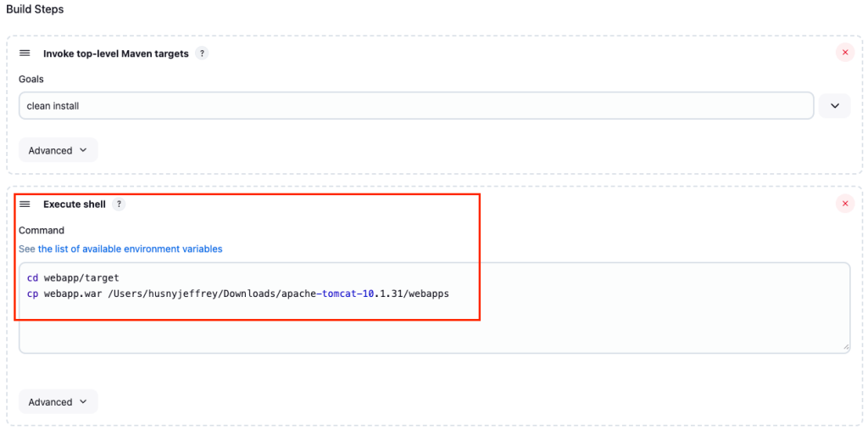868x431 pixels.
Task: Click the Build Steps heading text
Action: [35, 10]
